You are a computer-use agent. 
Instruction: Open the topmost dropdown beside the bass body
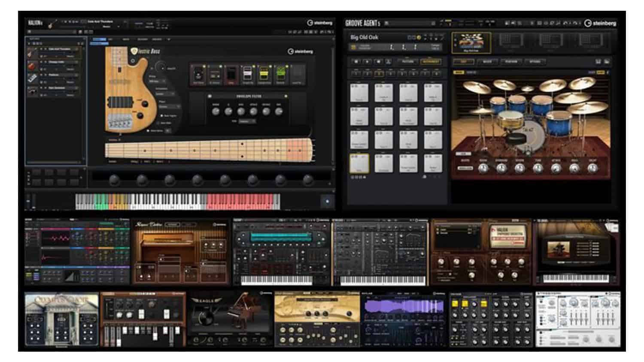coord(157,81)
